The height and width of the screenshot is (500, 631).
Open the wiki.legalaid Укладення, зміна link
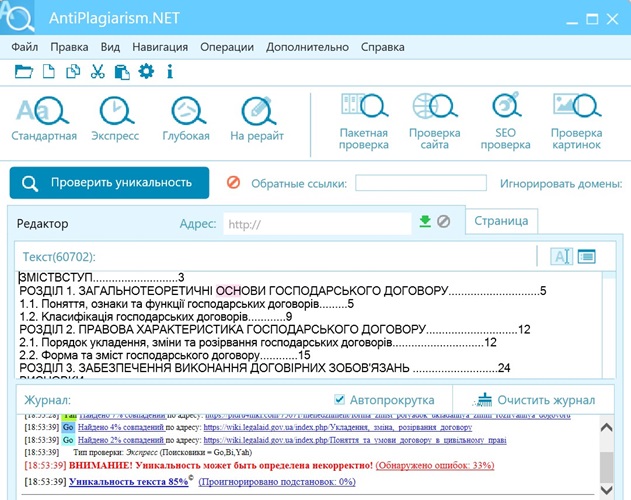point(338,427)
